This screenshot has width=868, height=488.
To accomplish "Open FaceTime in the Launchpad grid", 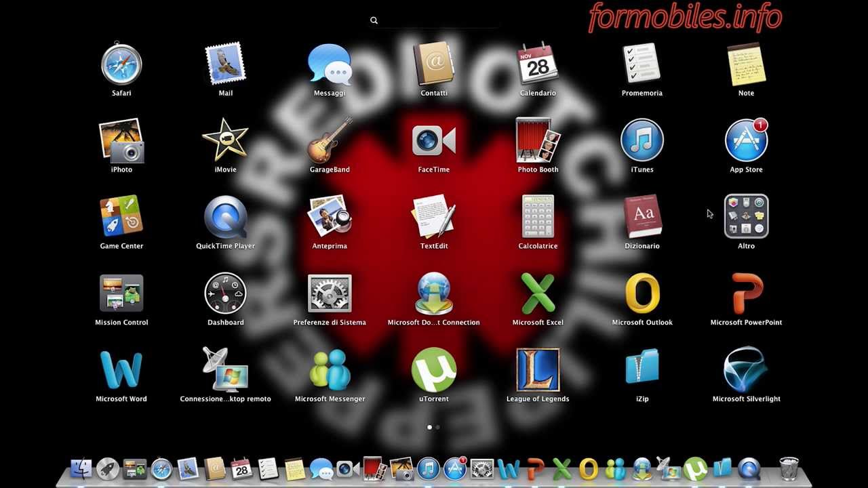I will 434,140.
